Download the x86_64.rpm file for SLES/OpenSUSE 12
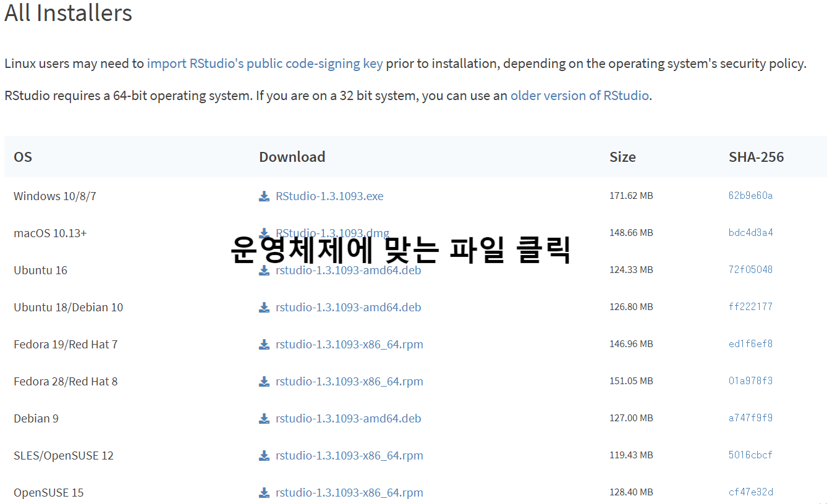The height and width of the screenshot is (504, 827). tap(349, 455)
